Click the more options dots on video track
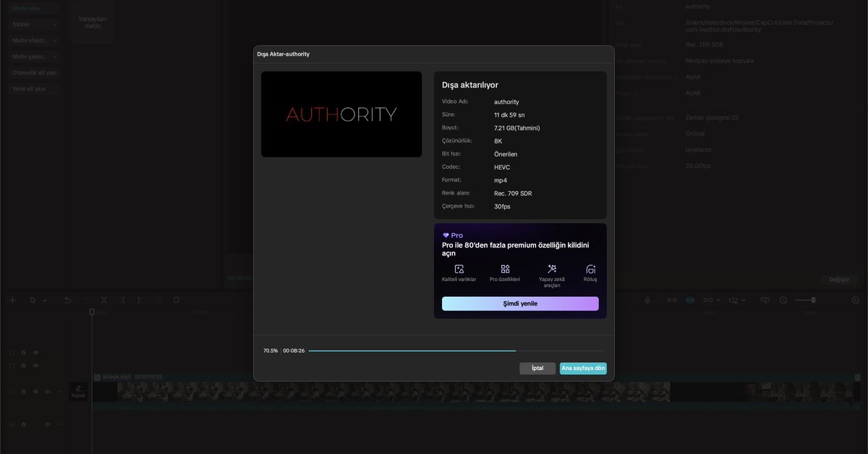 [x=60, y=391]
